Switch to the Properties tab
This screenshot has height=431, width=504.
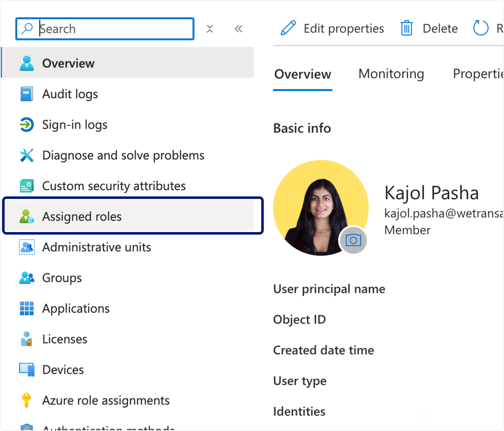click(478, 74)
